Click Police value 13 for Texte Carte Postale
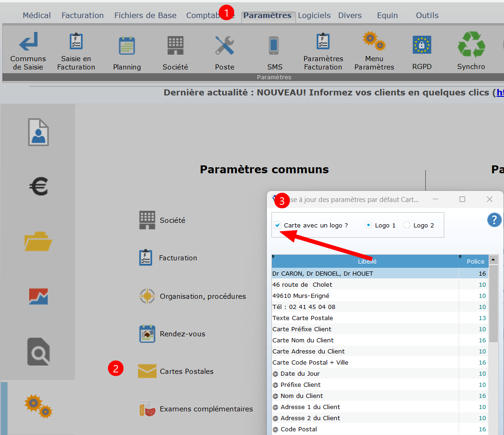This screenshot has width=504, height=435. click(x=482, y=318)
